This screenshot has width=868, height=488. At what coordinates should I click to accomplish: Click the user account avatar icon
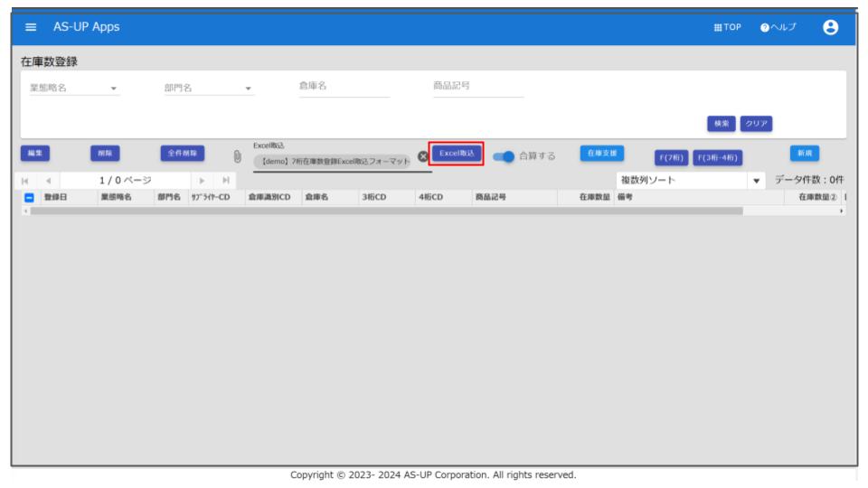[827, 27]
